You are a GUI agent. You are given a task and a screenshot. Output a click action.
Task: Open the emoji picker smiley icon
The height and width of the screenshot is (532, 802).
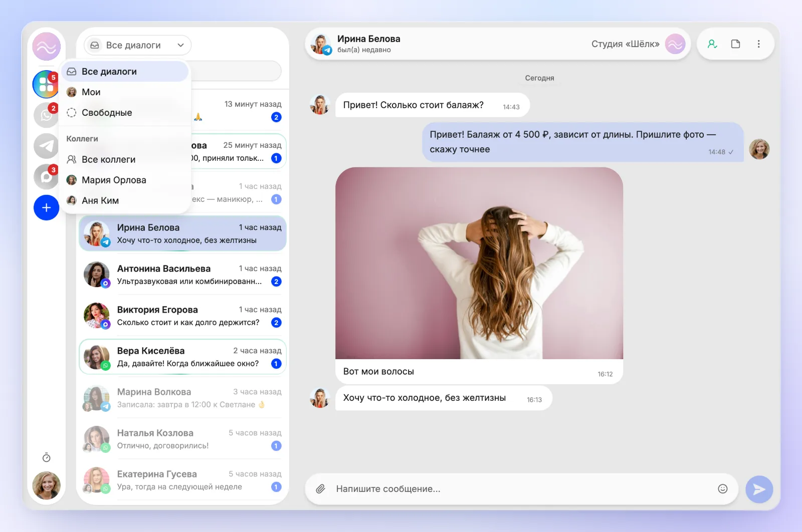[722, 489]
